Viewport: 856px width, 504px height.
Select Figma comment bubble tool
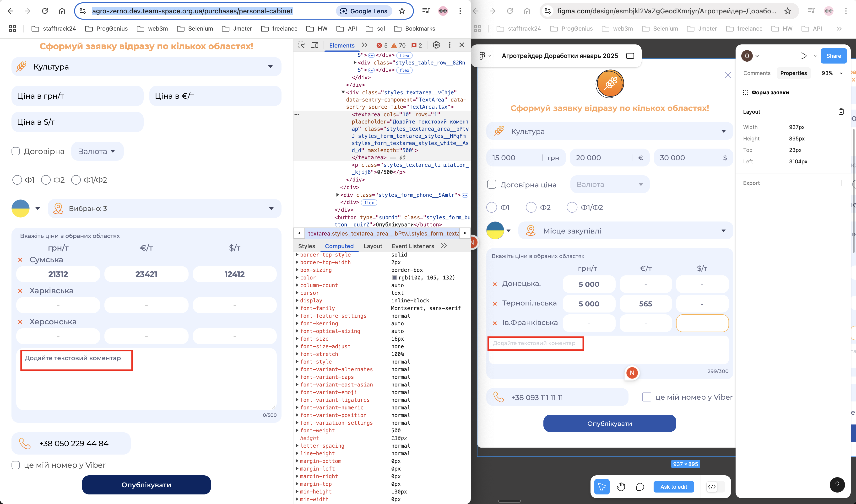click(x=640, y=487)
